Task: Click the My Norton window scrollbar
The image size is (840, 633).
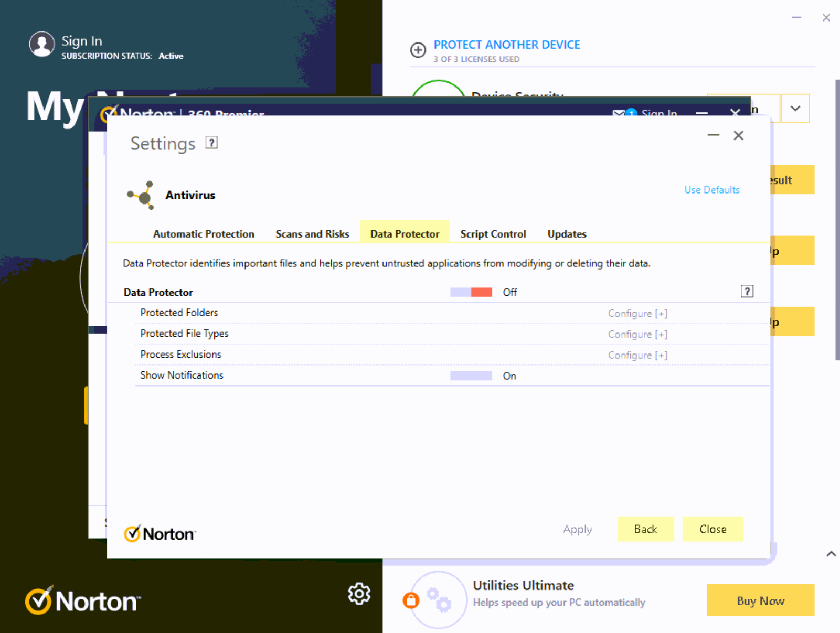Action: click(x=837, y=220)
